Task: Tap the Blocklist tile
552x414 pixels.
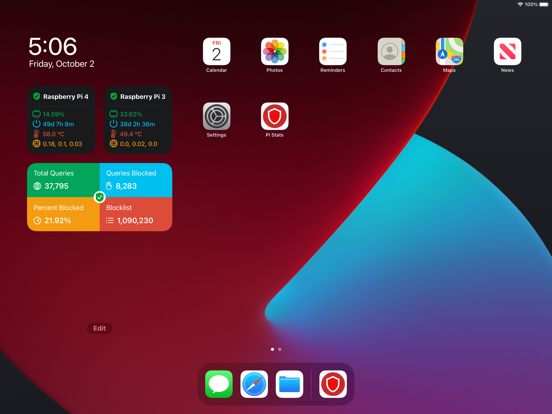Action: point(136,214)
